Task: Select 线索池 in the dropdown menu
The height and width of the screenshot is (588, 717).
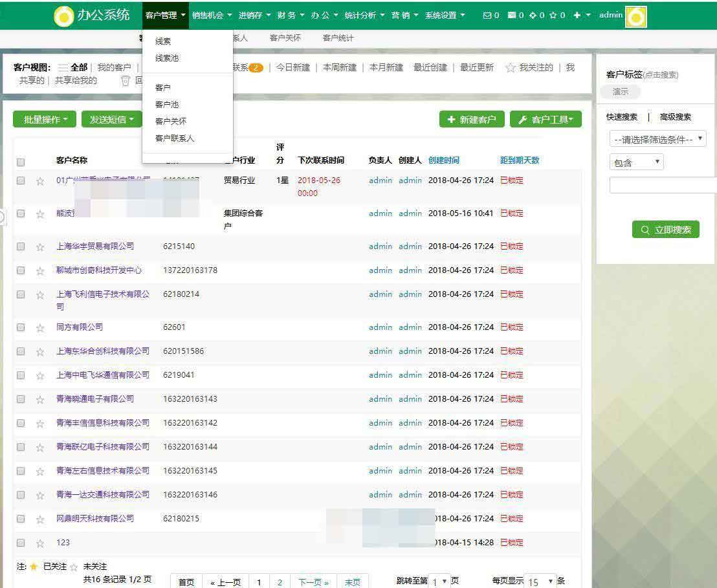Action: (167, 58)
